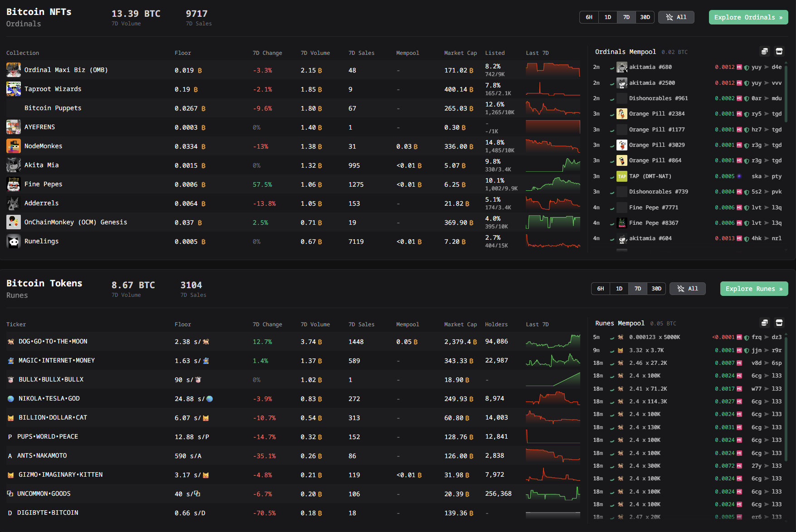Click the shield icon on Dishonorables #961 row

point(747,98)
